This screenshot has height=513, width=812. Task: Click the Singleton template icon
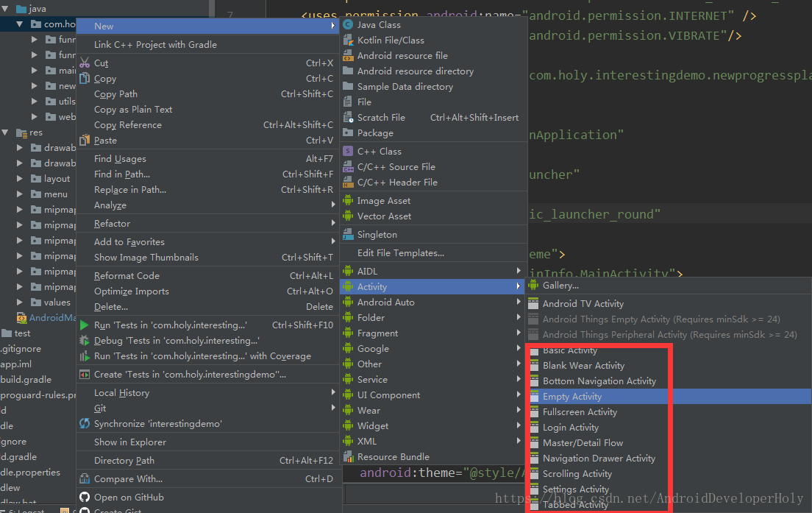click(x=348, y=234)
